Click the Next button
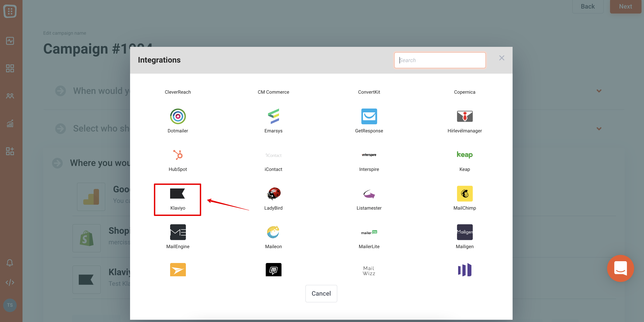The width and height of the screenshot is (644, 322). pos(625,7)
